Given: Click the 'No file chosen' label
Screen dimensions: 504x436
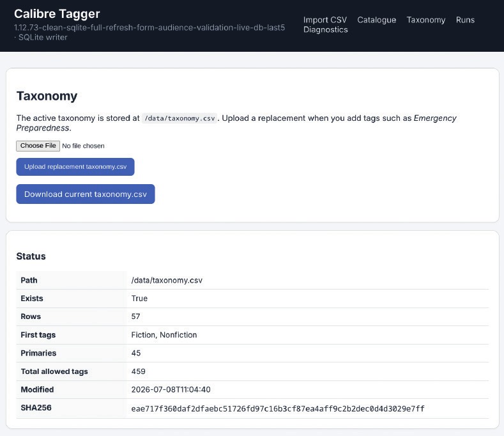Looking at the screenshot, I should coord(83,146).
